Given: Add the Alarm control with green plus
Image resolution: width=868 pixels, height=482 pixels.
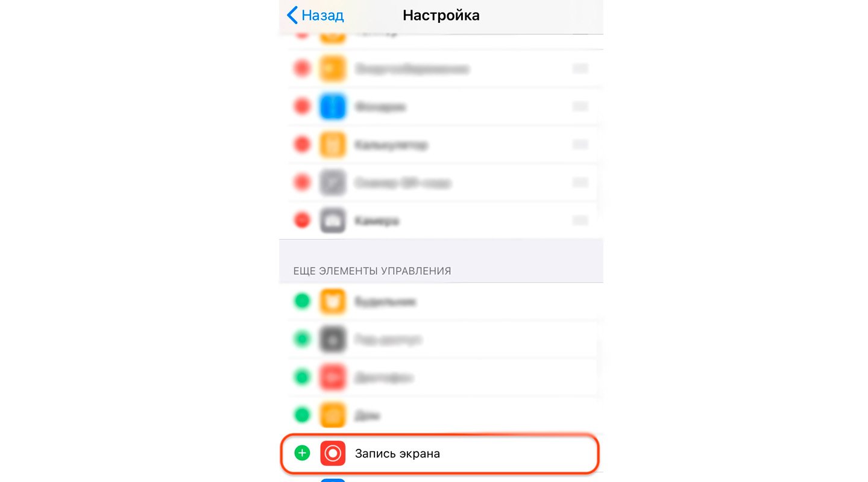Looking at the screenshot, I should (302, 301).
